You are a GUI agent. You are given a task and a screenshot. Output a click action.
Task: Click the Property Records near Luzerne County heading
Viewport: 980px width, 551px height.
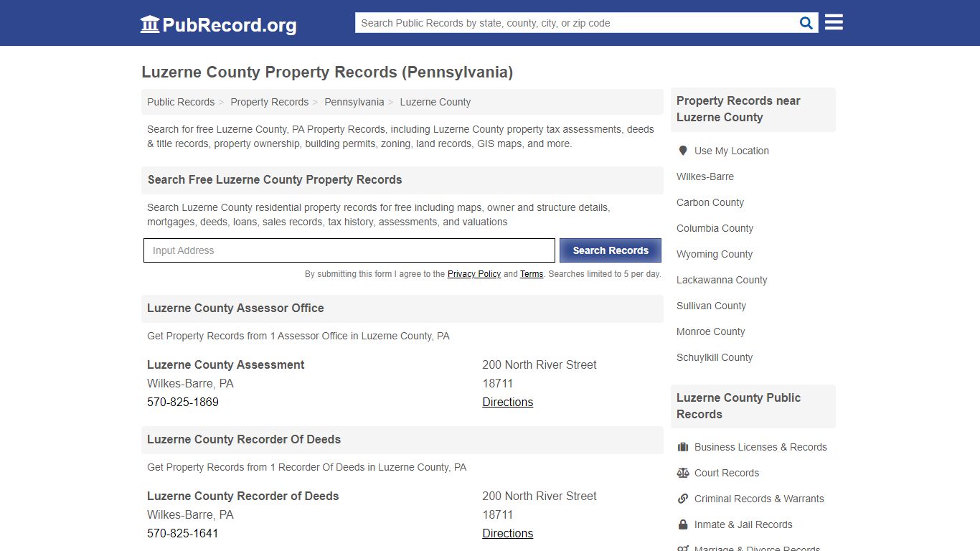(x=739, y=109)
